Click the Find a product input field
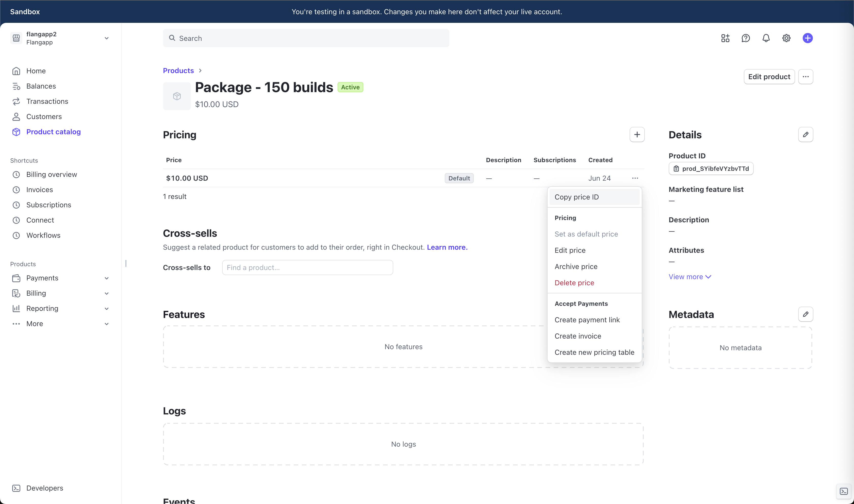The image size is (854, 504). click(x=307, y=267)
